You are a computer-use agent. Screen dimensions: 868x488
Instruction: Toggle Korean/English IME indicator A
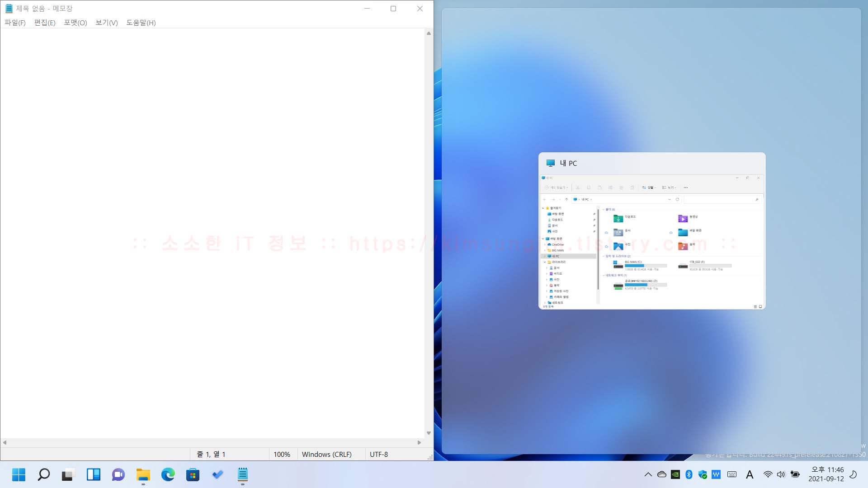click(x=750, y=474)
